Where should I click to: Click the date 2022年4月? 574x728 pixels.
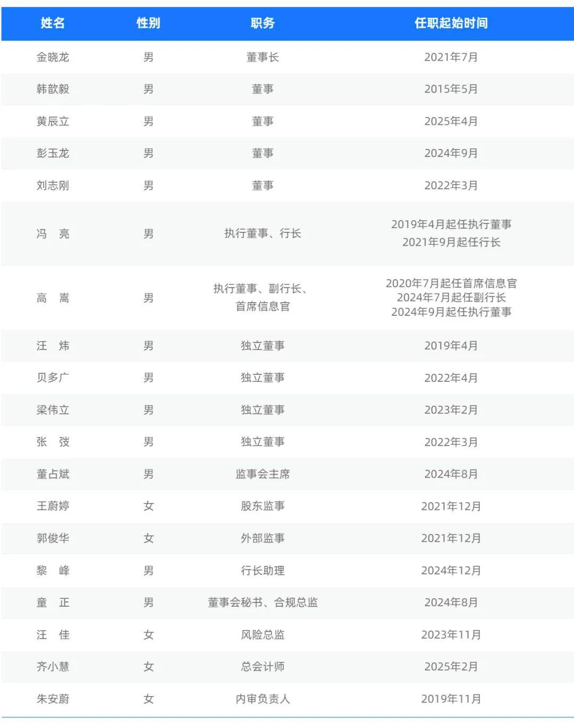(451, 378)
